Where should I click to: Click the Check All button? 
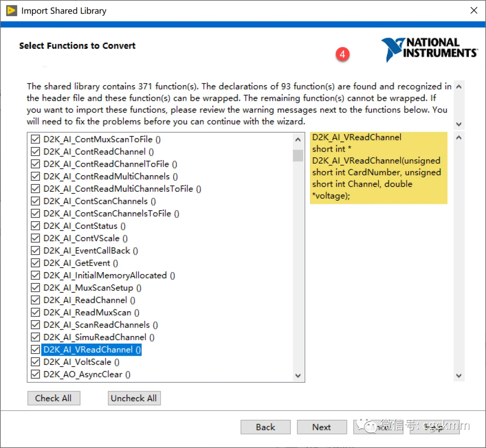click(x=54, y=398)
